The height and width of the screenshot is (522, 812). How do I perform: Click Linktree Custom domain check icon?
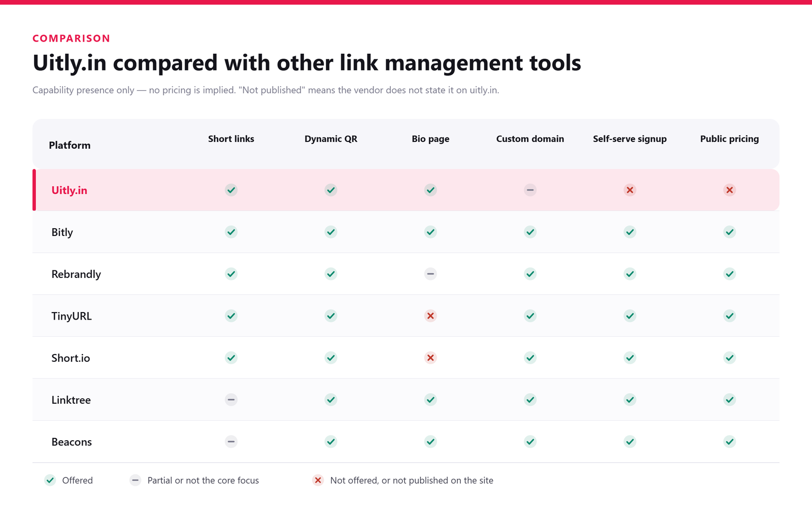point(530,400)
